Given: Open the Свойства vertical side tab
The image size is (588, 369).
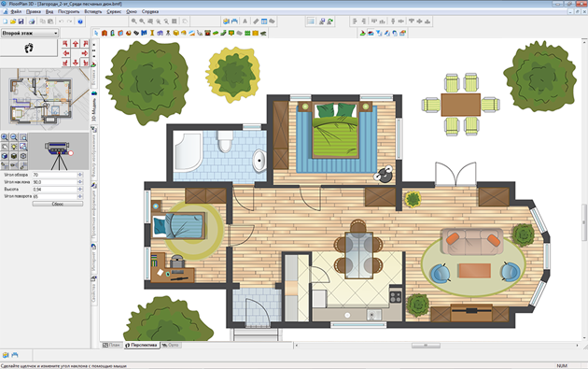Looking at the screenshot, I should point(93,290).
